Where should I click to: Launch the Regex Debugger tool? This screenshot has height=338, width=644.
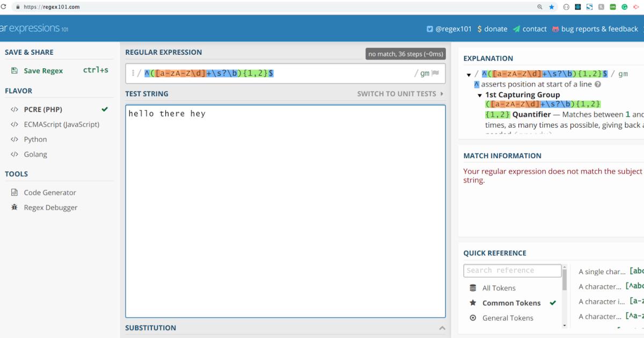[50, 208]
